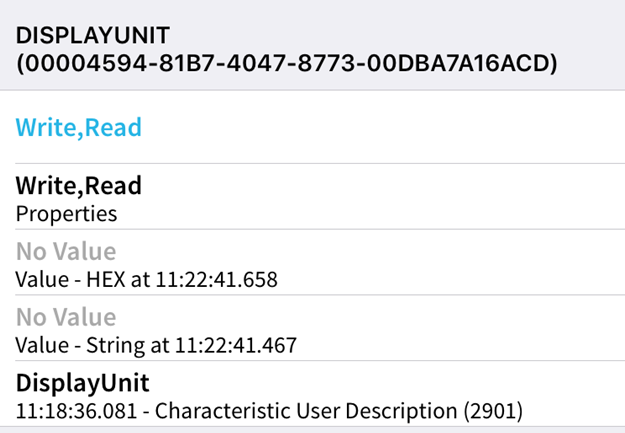Tap the word Write in the blue link
The width and height of the screenshot is (625, 433).
point(49,127)
